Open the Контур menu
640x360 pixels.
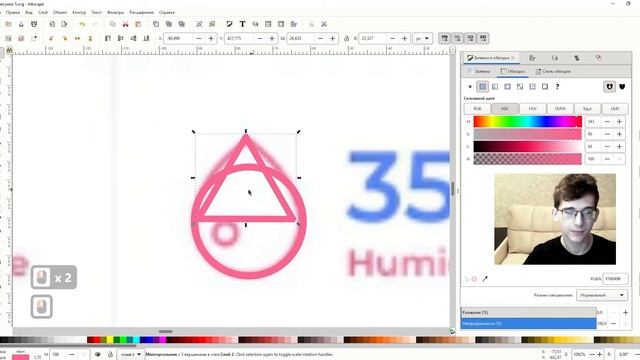point(79,13)
